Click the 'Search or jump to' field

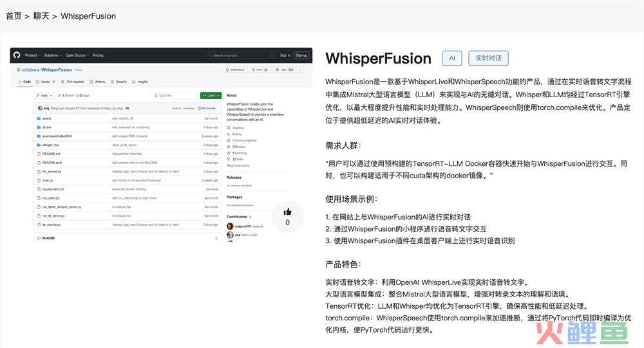click(x=241, y=55)
